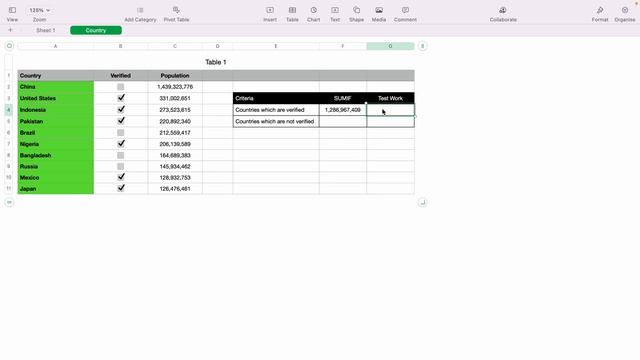Select the Test Work header cell
This screenshot has width=640, height=360.
pyautogui.click(x=390, y=98)
